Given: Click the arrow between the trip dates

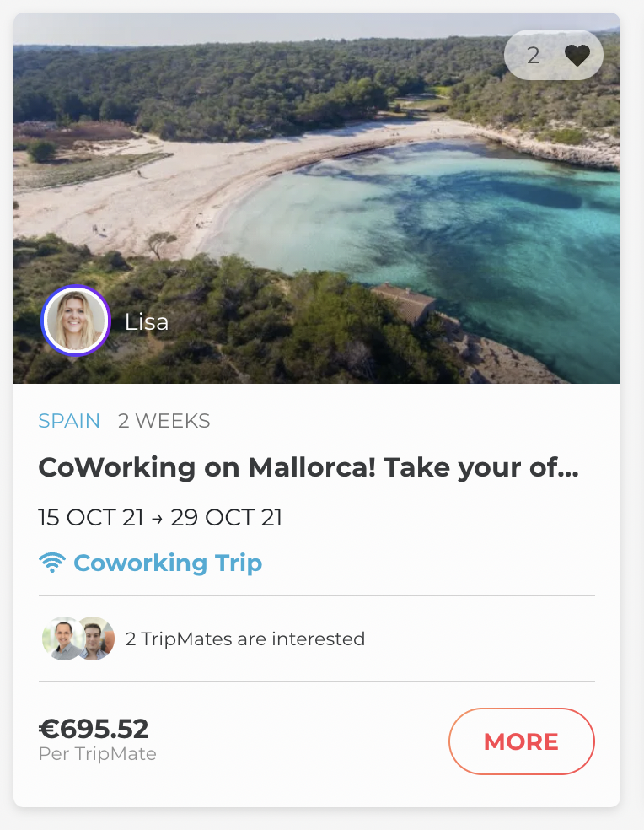Looking at the screenshot, I should tap(157, 518).
